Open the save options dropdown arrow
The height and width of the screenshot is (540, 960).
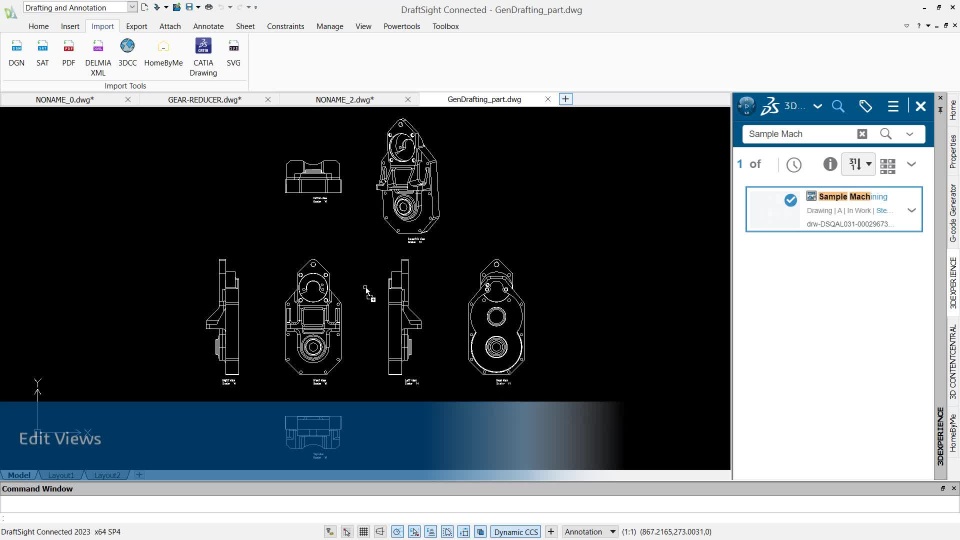198,7
